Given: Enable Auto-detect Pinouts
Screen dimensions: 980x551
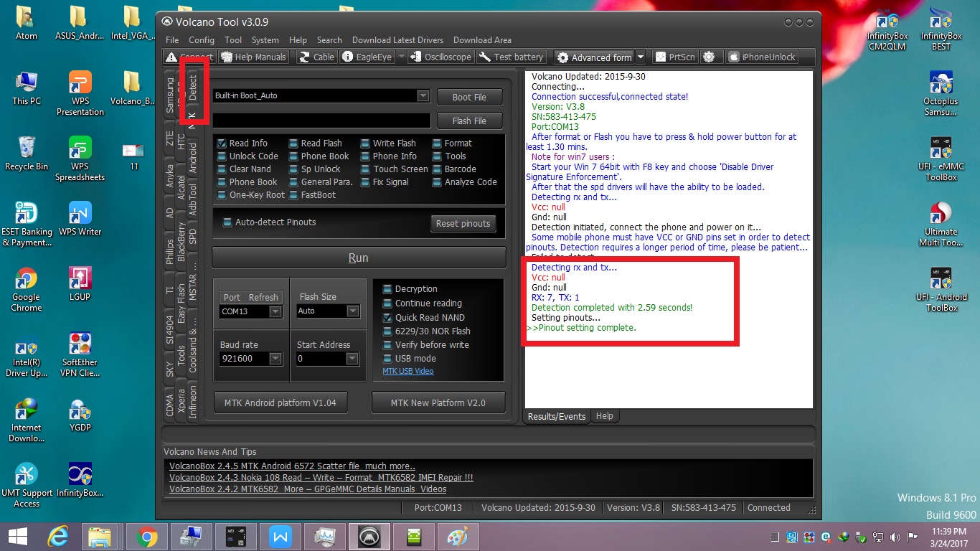Looking at the screenshot, I should (227, 222).
